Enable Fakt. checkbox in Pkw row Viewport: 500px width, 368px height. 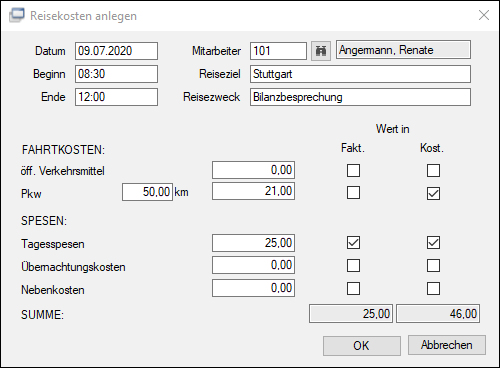click(x=353, y=193)
